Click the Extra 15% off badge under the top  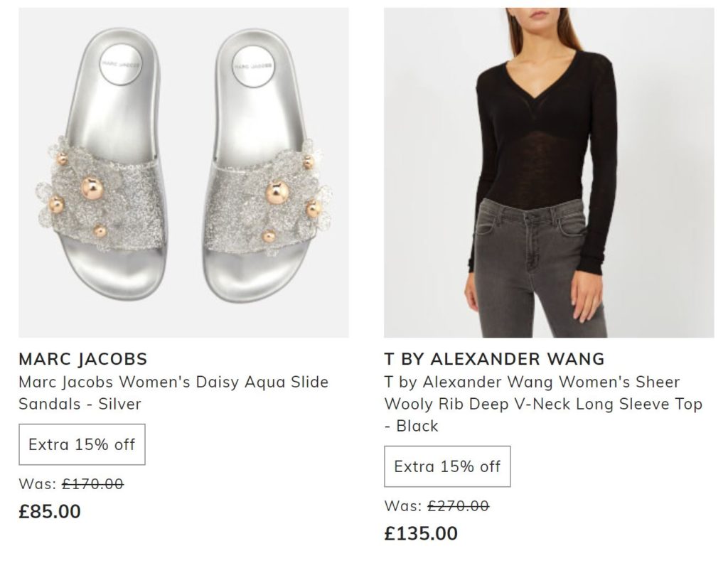pos(447,467)
